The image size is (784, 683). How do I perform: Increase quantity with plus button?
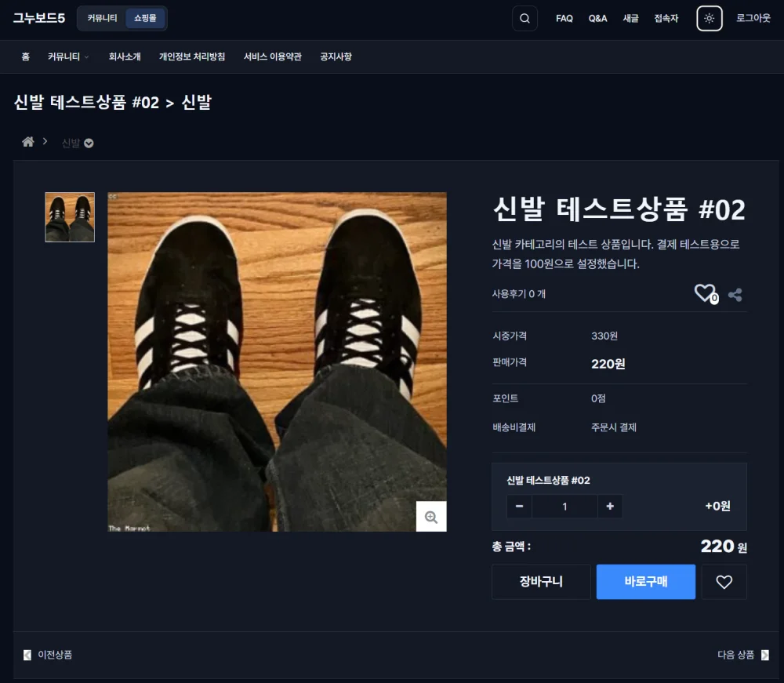click(610, 507)
